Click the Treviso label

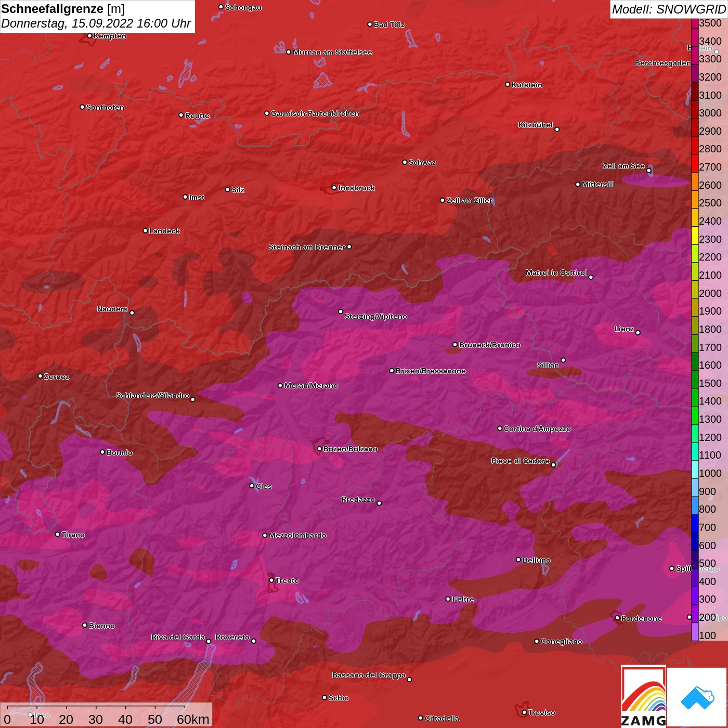coord(541,712)
